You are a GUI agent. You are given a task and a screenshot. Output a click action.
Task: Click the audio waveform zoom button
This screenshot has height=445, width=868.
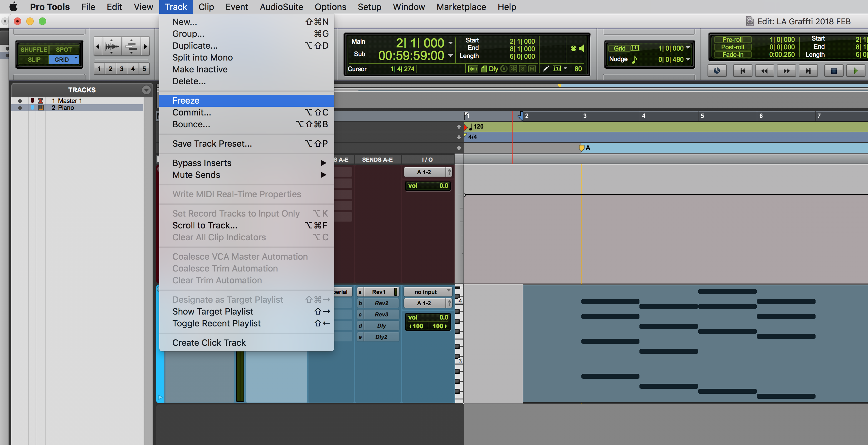pos(111,46)
